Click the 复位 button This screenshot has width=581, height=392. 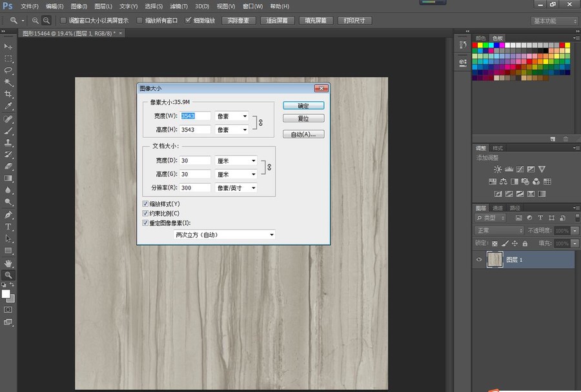coord(303,119)
